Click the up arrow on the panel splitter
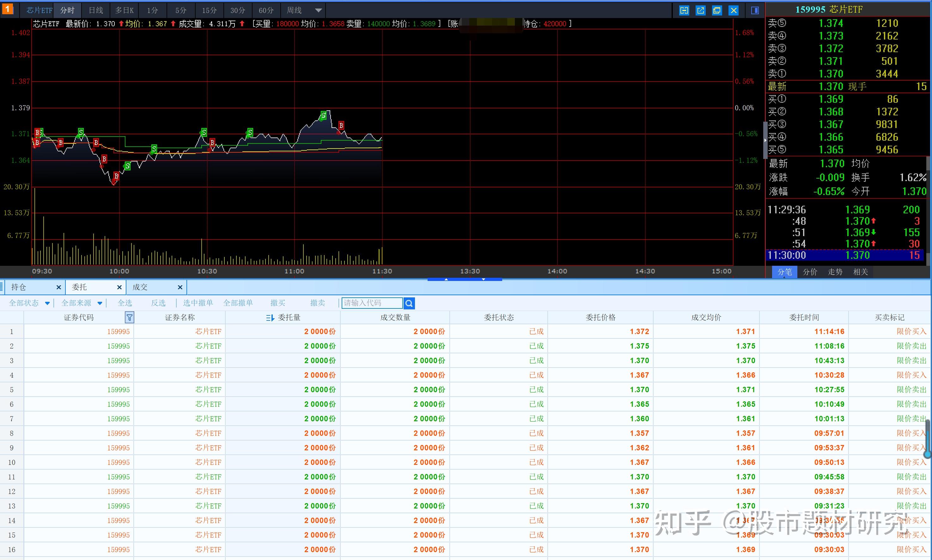The height and width of the screenshot is (560, 932). (446, 280)
